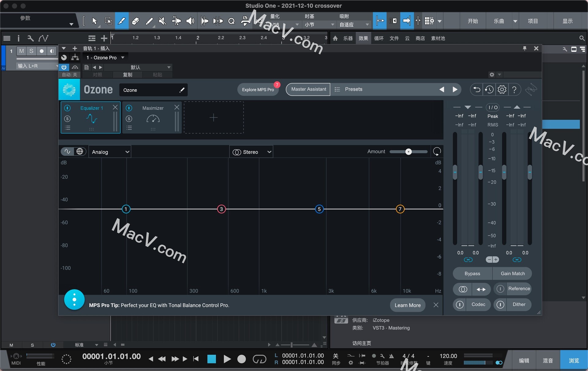Image resolution: width=588 pixels, height=371 pixels.
Task: Open wrench options in track header
Action: pyautogui.click(x=30, y=38)
